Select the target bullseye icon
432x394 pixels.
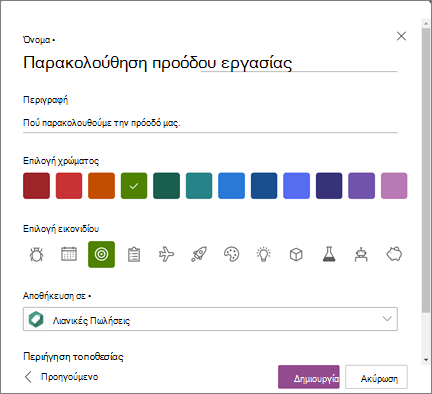click(101, 254)
